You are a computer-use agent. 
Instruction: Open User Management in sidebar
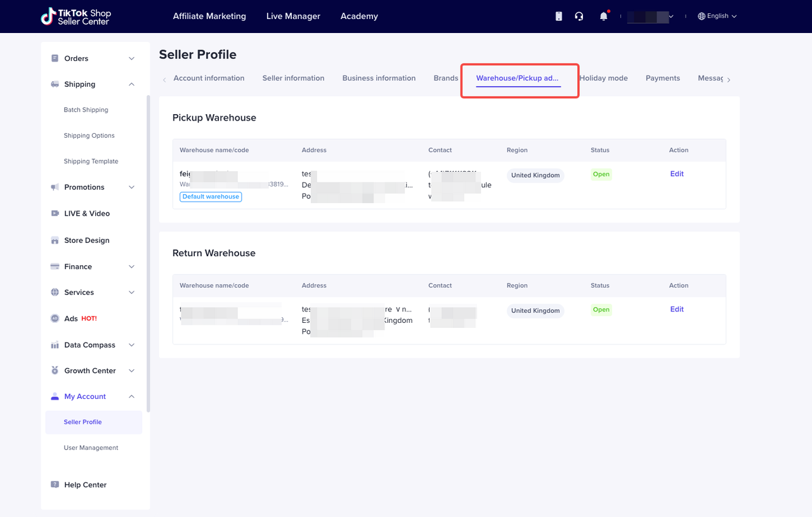[91, 448]
